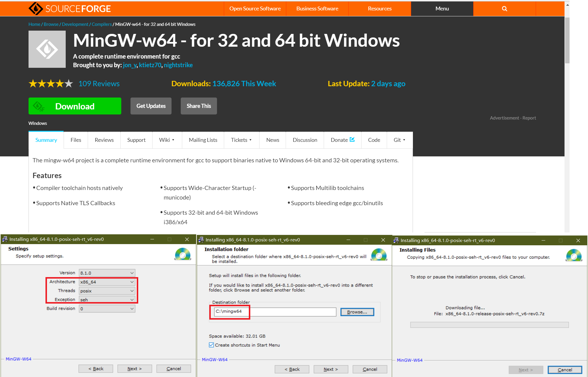Click the star rating icons
The image size is (588, 377).
(51, 84)
